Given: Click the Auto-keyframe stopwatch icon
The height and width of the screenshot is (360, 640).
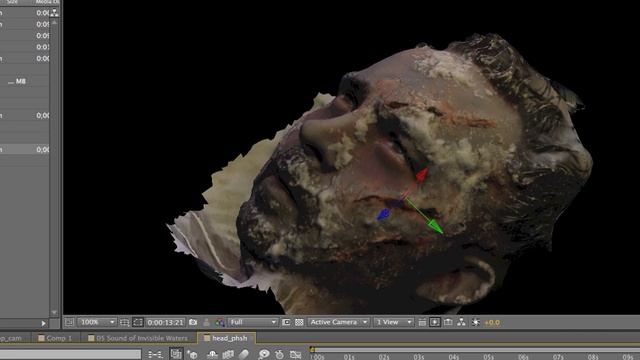Looking at the screenshot, I should point(280,355).
